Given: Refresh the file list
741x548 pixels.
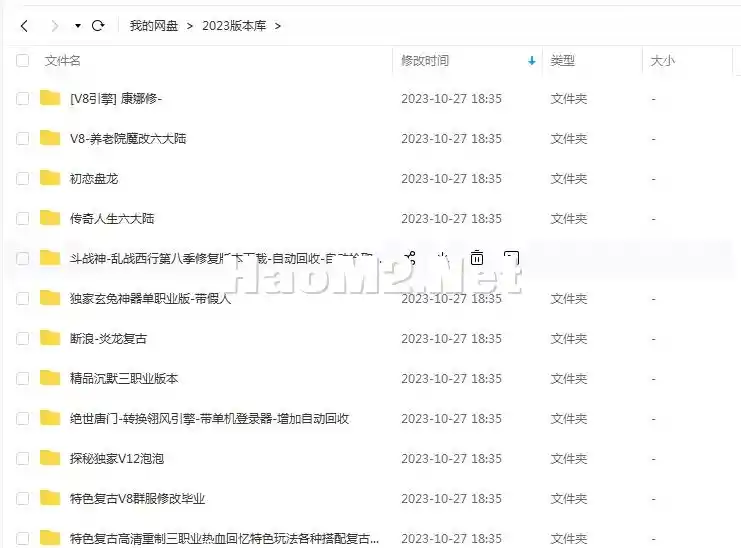Looking at the screenshot, I should (x=98, y=26).
